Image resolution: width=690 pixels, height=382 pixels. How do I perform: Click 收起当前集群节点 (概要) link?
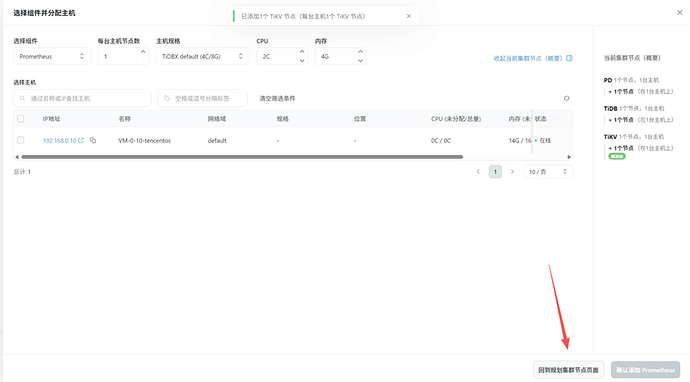click(x=528, y=58)
